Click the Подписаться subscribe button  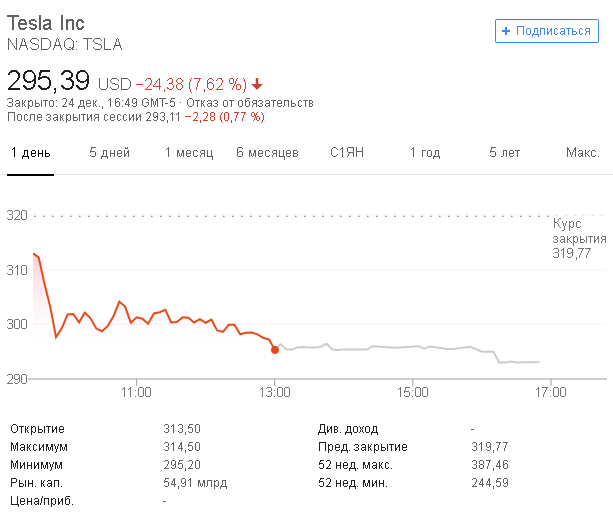[546, 31]
